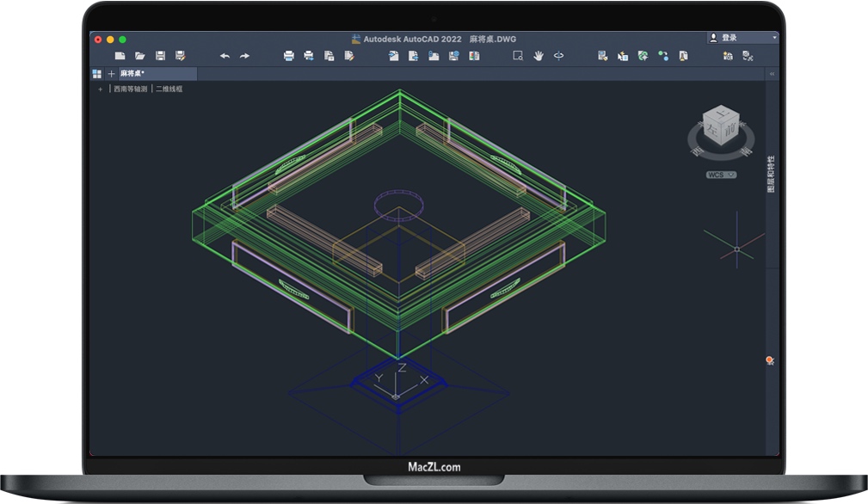Activate the Zoom window tool

[518, 56]
